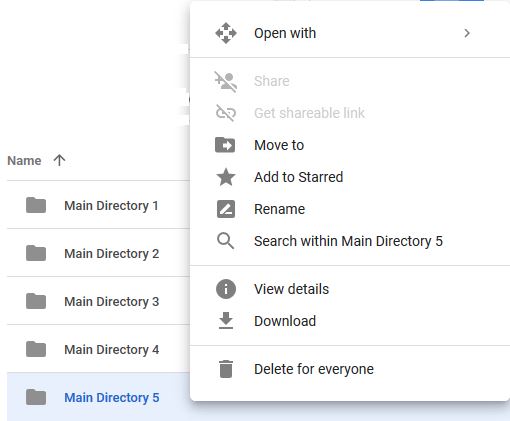Click the Name column header

point(24,161)
